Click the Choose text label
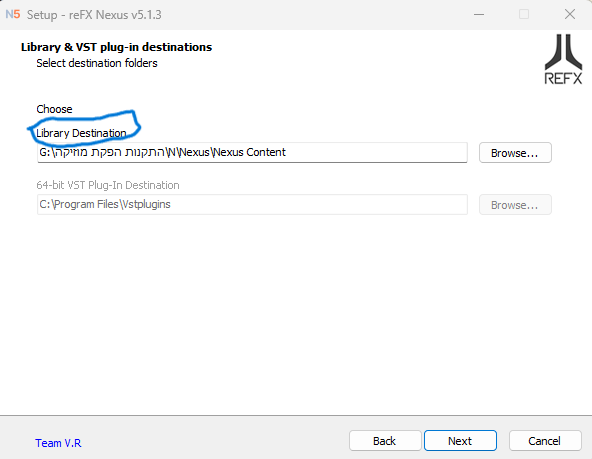The width and height of the screenshot is (592, 459). 54,109
